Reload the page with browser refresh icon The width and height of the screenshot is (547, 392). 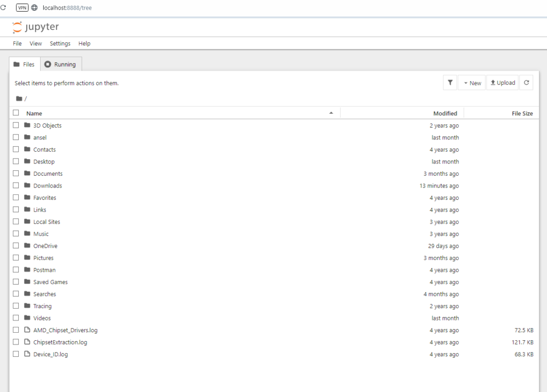click(3, 7)
